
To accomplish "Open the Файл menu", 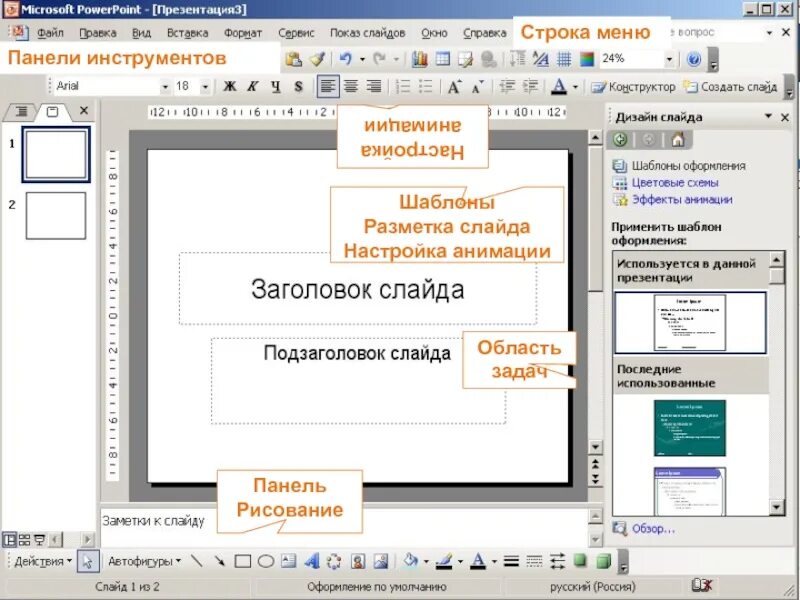I will pyautogui.click(x=50, y=33).
